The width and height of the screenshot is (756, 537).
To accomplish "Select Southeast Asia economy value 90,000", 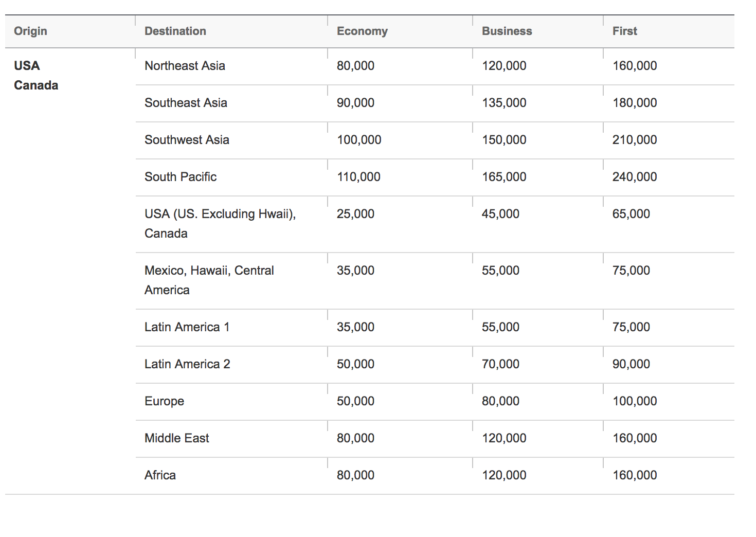I will tap(355, 103).
